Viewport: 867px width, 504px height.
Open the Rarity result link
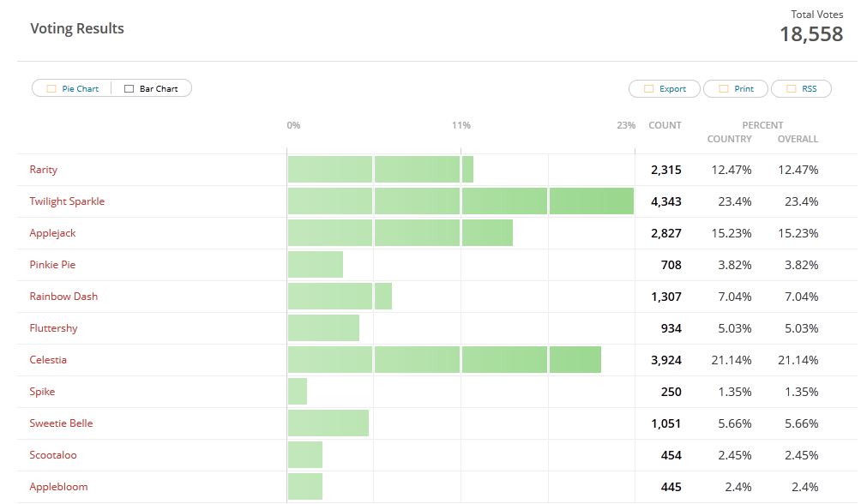43,170
